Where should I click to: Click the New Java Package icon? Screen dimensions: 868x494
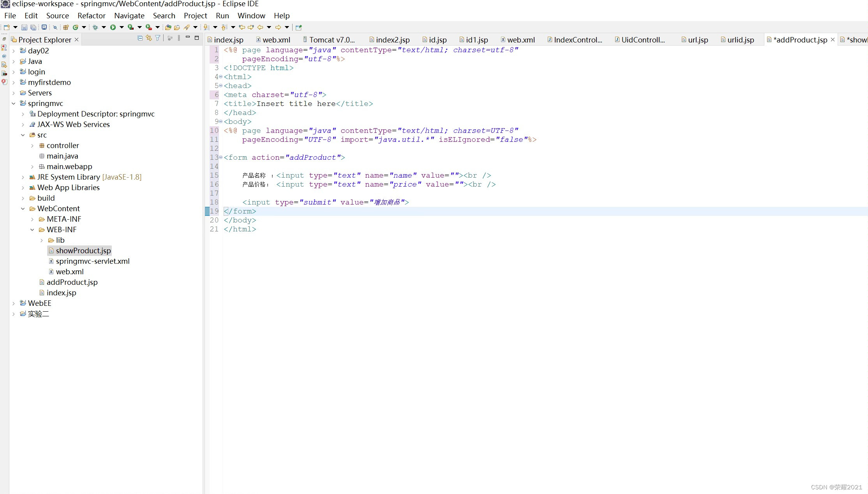[x=66, y=27]
